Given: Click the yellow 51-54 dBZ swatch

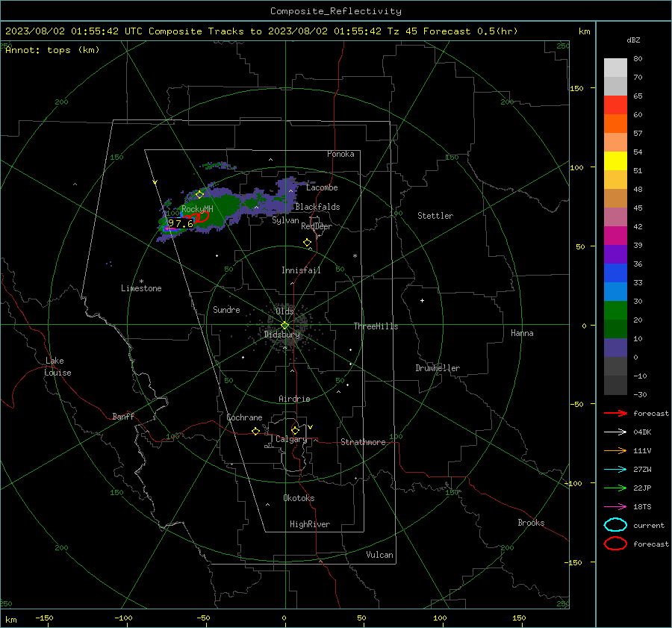Looking at the screenshot, I should coord(615,161).
